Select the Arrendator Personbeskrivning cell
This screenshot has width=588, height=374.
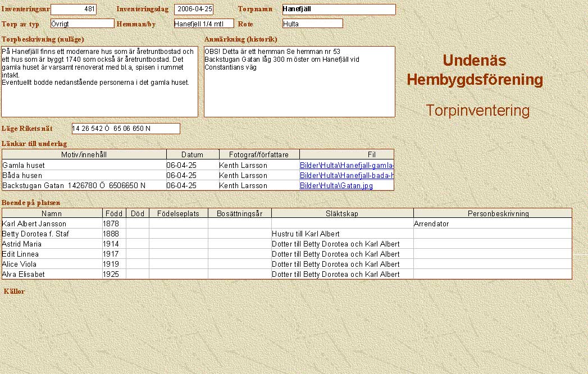(492, 224)
